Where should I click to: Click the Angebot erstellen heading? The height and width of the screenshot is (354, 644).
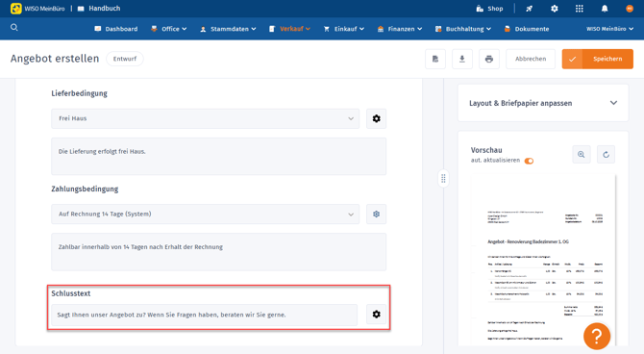[55, 59]
